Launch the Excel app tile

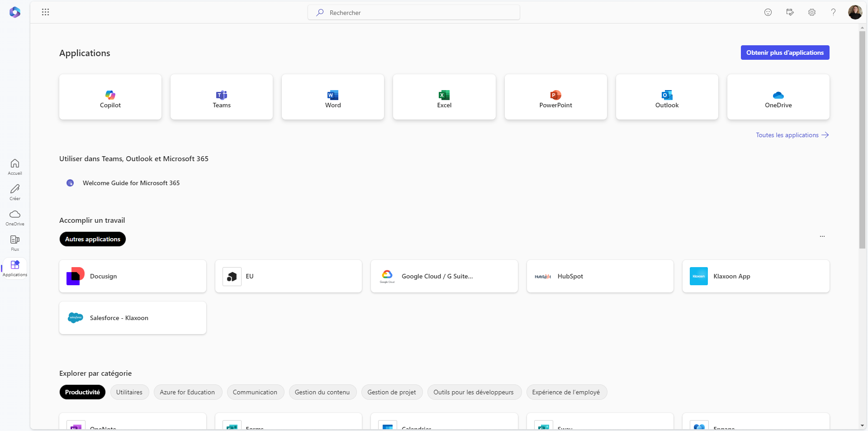point(444,97)
